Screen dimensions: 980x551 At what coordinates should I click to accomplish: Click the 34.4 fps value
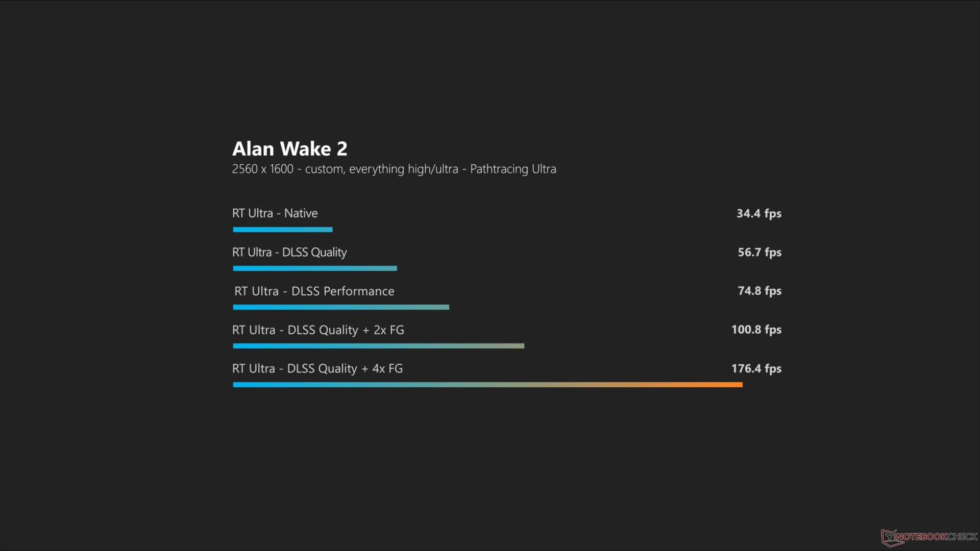(758, 214)
